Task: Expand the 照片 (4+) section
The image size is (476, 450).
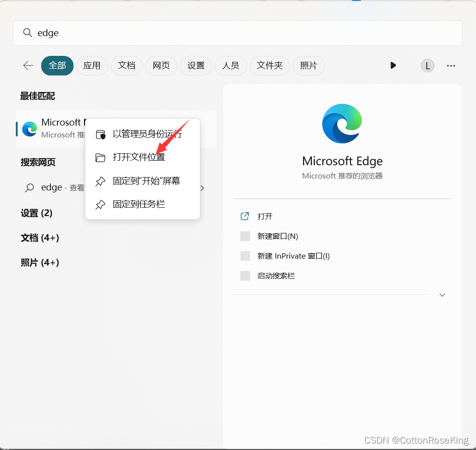Action: click(40, 263)
